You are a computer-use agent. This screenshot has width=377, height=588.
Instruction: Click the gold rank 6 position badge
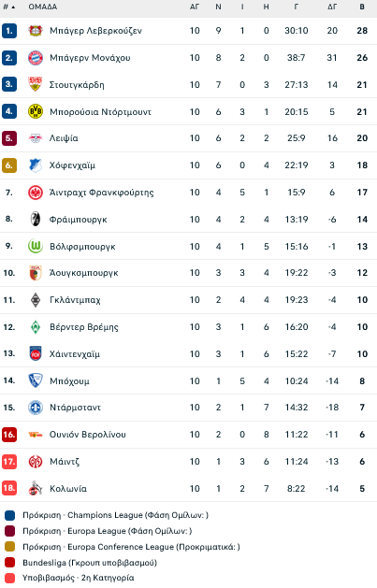9,165
